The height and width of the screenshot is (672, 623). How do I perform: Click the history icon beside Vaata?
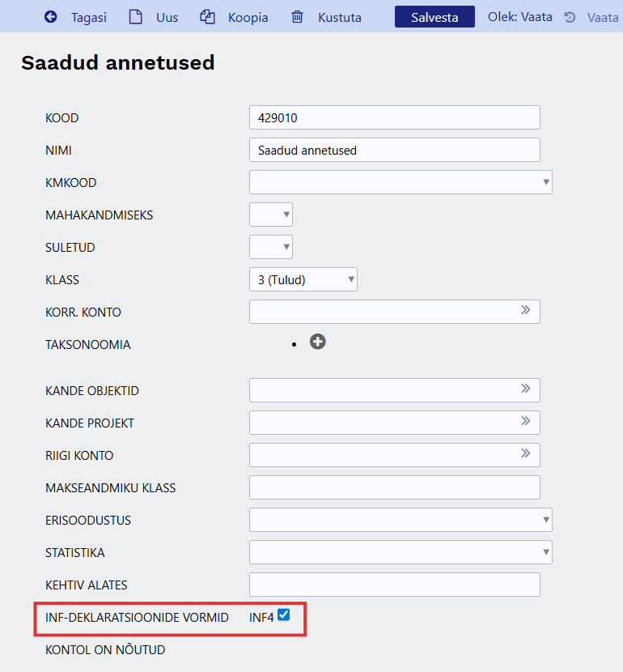coord(570,17)
